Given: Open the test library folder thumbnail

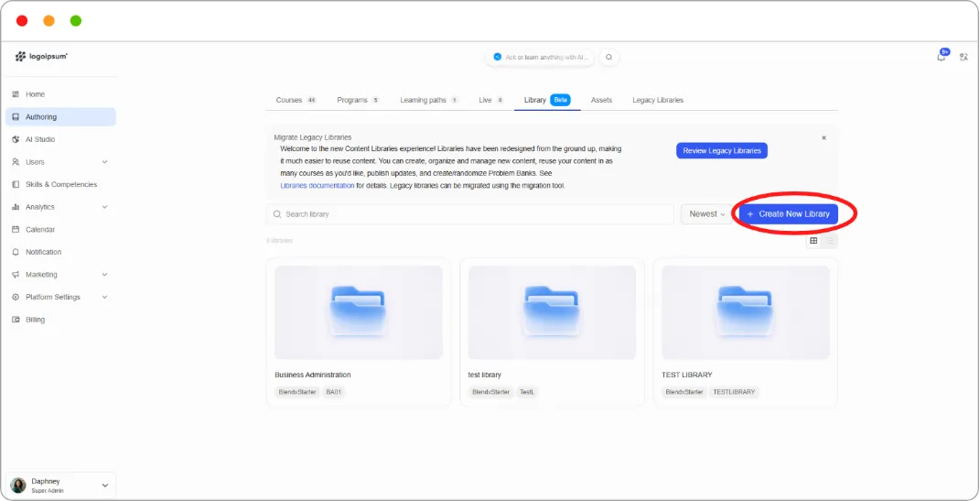Looking at the screenshot, I should [x=552, y=312].
